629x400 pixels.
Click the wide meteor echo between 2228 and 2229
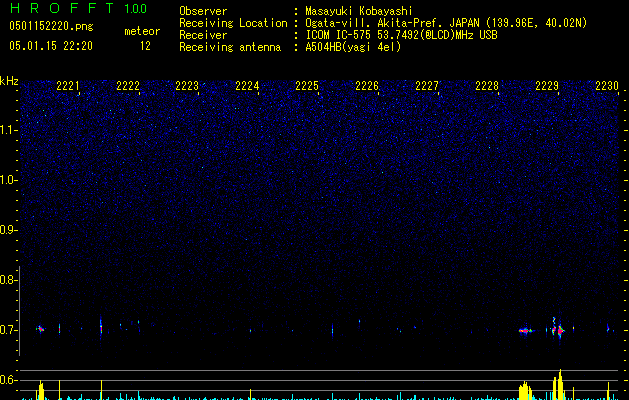pyautogui.click(x=526, y=331)
